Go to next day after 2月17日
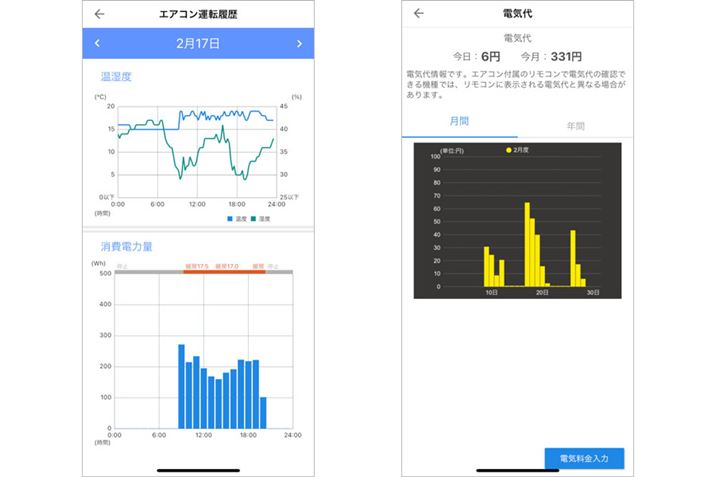715x477 pixels. click(x=299, y=43)
